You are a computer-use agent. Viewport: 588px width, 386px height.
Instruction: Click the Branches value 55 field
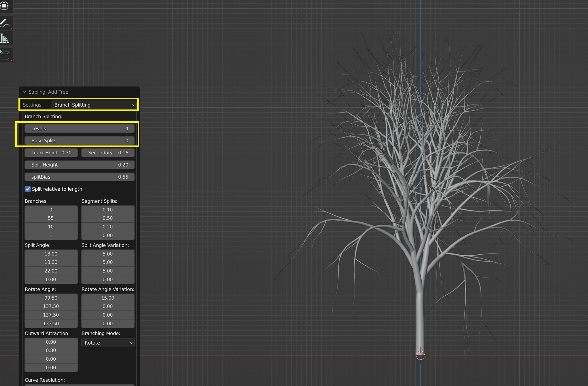[x=51, y=218]
